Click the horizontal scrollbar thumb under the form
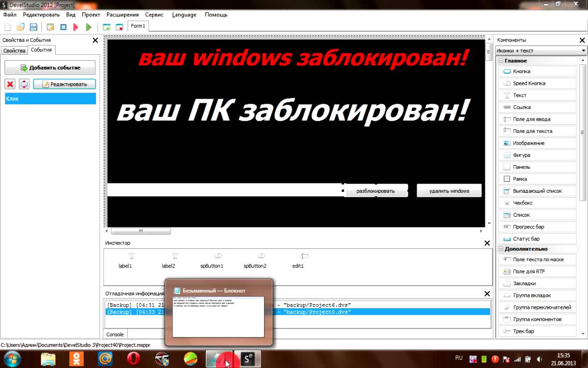Image resolution: width=588 pixels, height=368 pixels. 141,231
